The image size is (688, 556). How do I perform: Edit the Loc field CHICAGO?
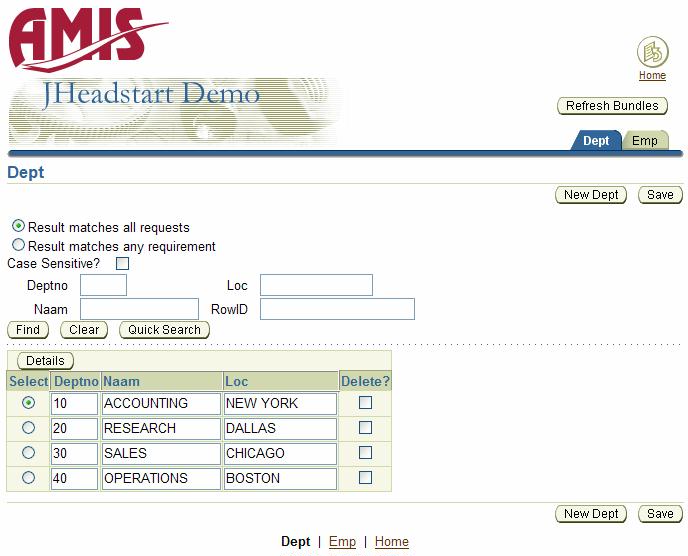[280, 454]
